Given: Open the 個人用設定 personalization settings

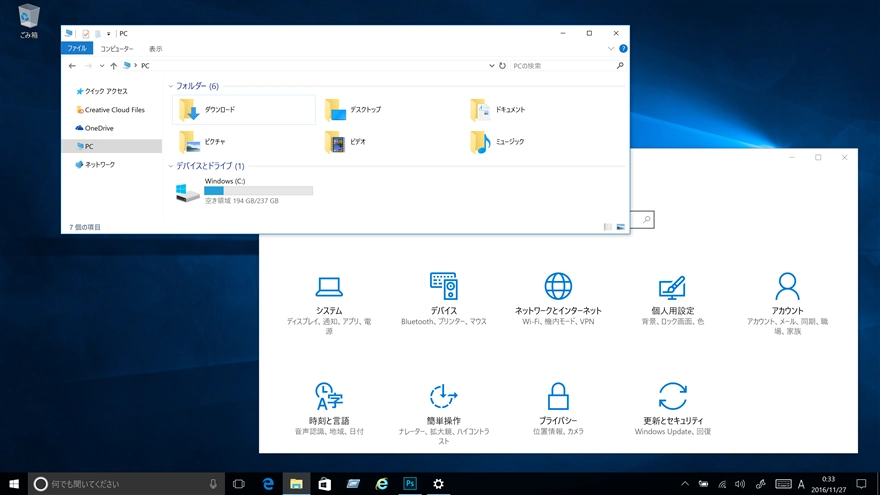Looking at the screenshot, I should (672, 288).
